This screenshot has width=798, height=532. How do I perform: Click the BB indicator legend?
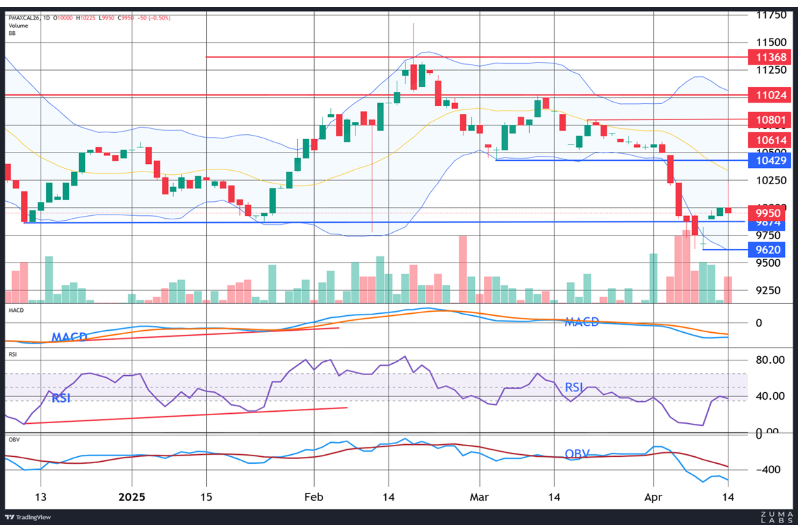[x=12, y=33]
